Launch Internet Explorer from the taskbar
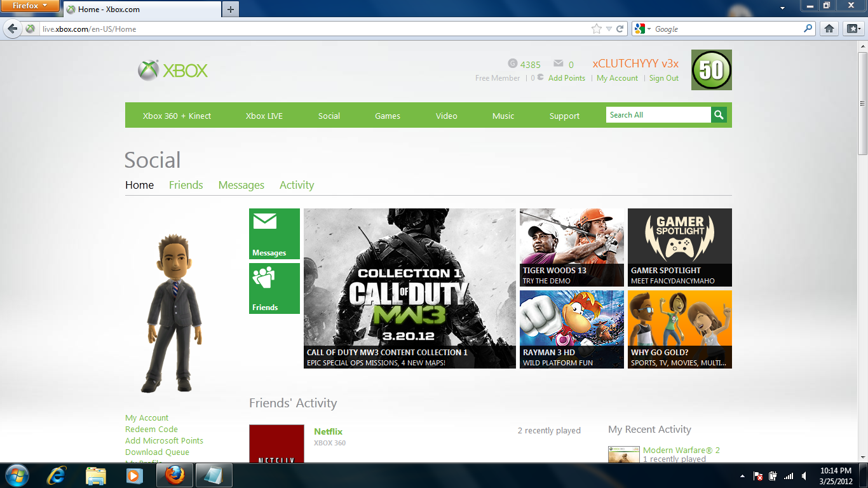The width and height of the screenshot is (868, 488). 58,475
